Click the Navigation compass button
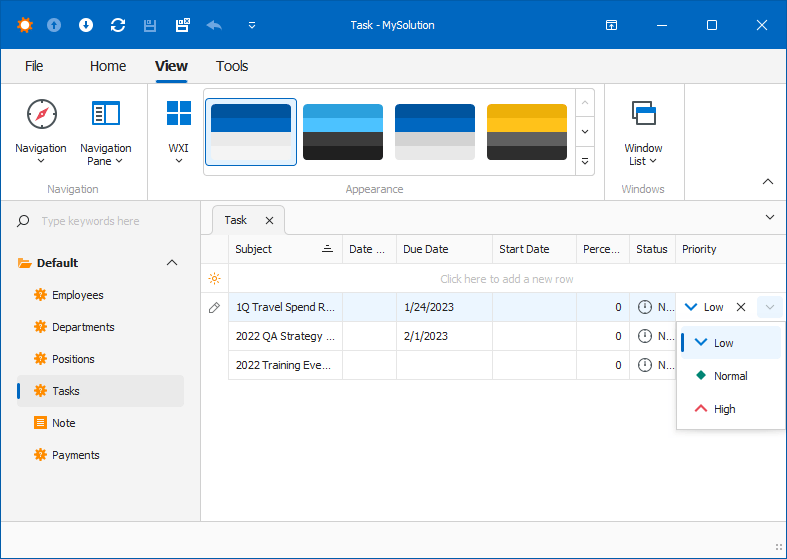Viewport: 787px width, 559px height. (41, 131)
